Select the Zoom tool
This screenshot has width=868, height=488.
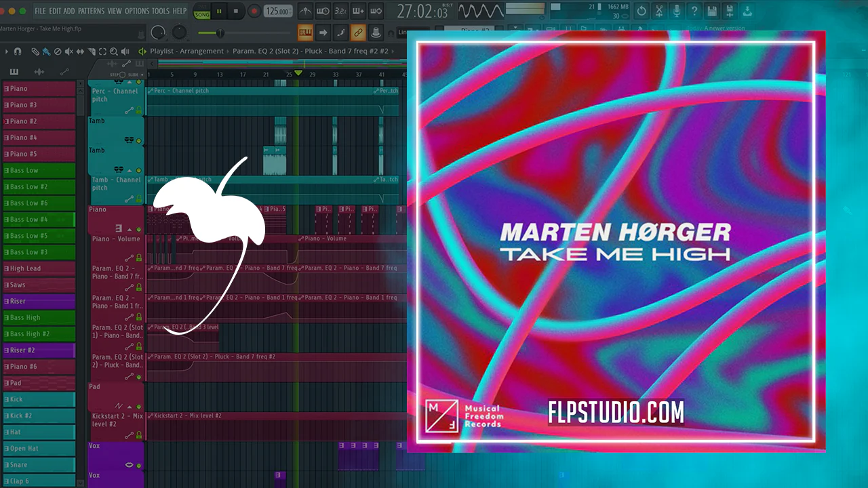(x=114, y=52)
